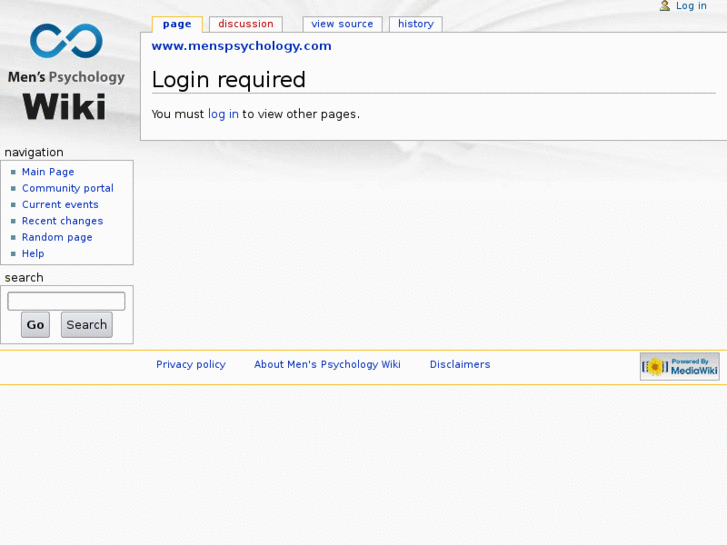
Task: Click the Men's Psychology Wiki logo
Action: [x=66, y=72]
